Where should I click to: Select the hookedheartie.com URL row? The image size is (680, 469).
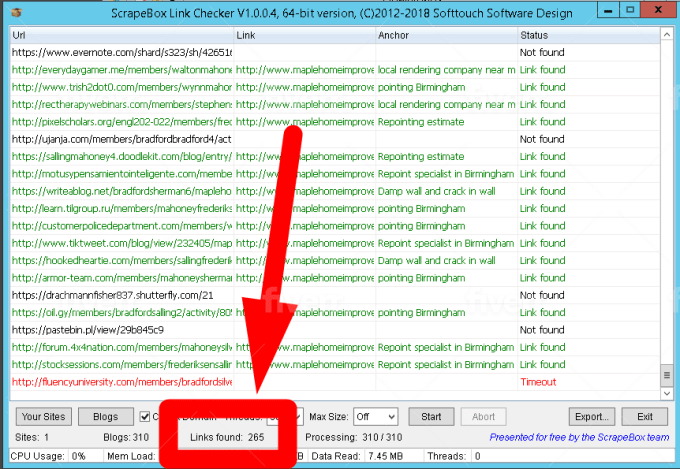click(x=335, y=261)
